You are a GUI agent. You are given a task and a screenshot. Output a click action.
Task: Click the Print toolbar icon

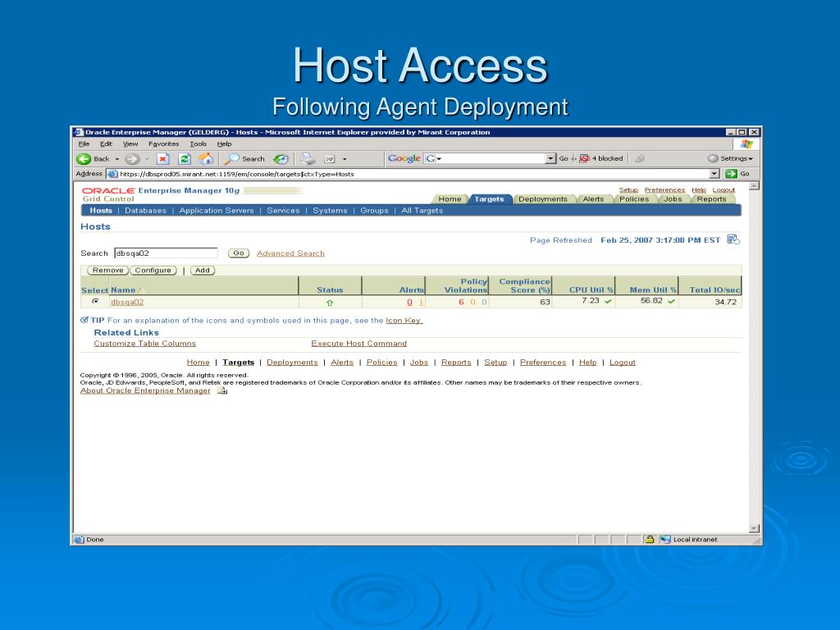[x=308, y=158]
